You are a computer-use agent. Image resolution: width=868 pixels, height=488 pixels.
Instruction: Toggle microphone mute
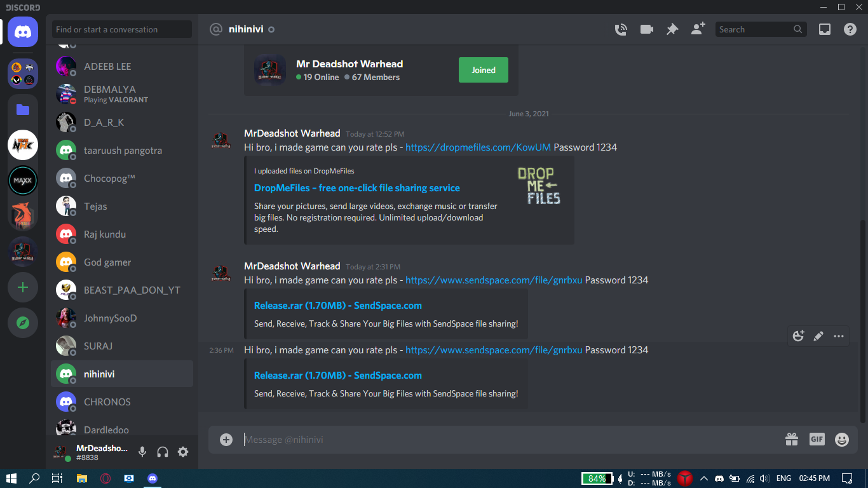click(142, 452)
